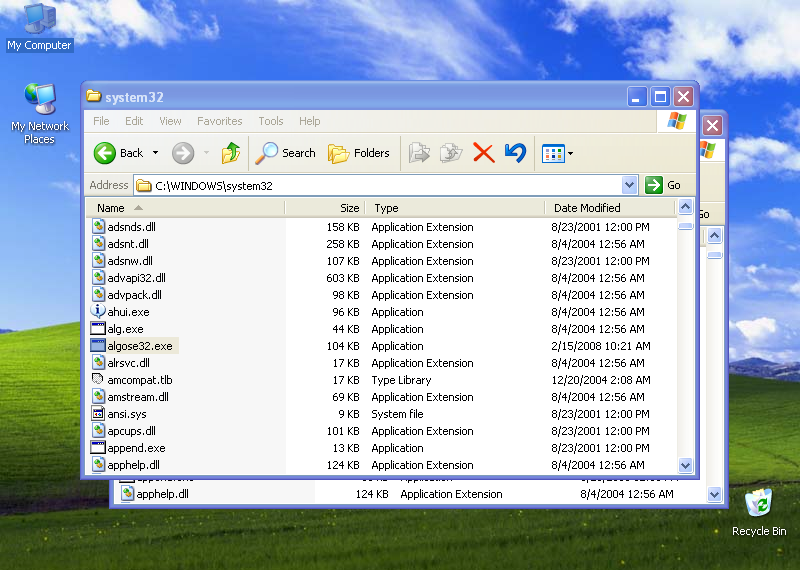Click in the Address field showing C:\WINDOWS\system32
Image resolution: width=800 pixels, height=570 pixels.
pyautogui.click(x=378, y=185)
